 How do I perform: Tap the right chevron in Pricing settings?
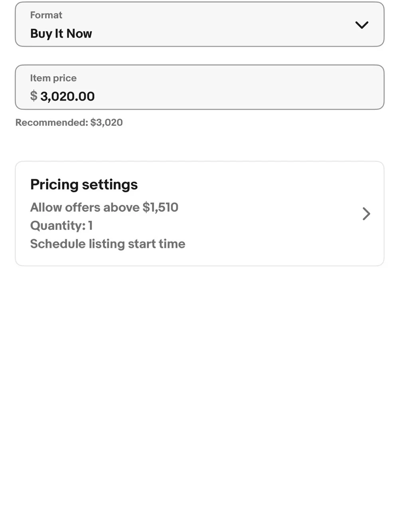[366, 214]
